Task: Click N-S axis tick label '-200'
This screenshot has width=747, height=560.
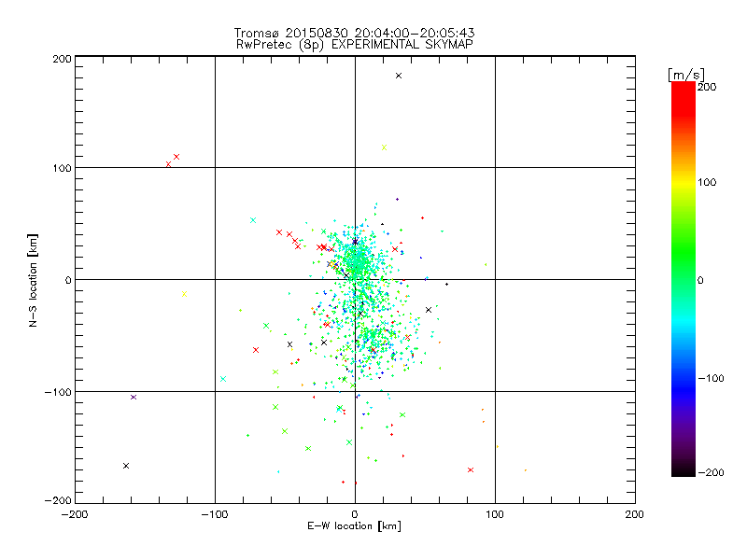Action: (58, 500)
